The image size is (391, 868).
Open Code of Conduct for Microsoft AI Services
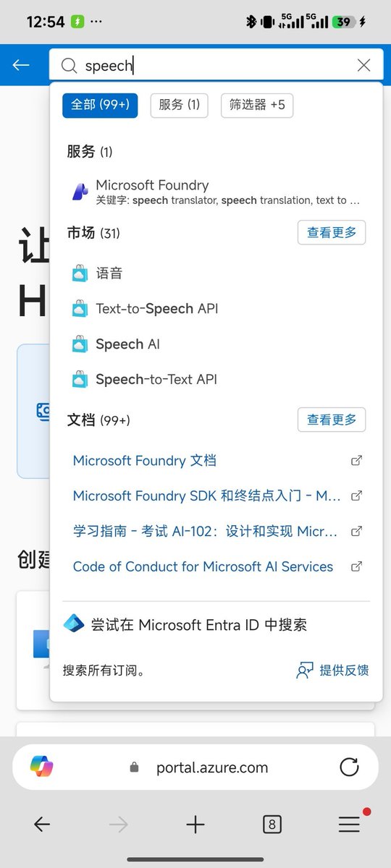pyautogui.click(x=203, y=566)
